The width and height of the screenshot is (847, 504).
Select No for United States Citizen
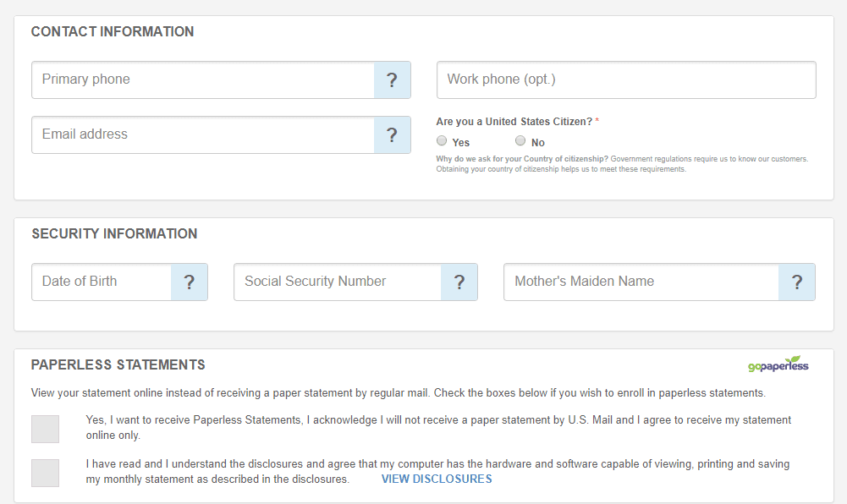[520, 141]
